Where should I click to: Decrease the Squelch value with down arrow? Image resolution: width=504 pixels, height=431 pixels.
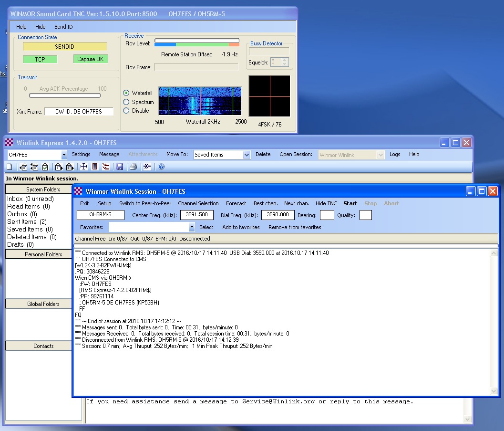pyautogui.click(x=284, y=64)
